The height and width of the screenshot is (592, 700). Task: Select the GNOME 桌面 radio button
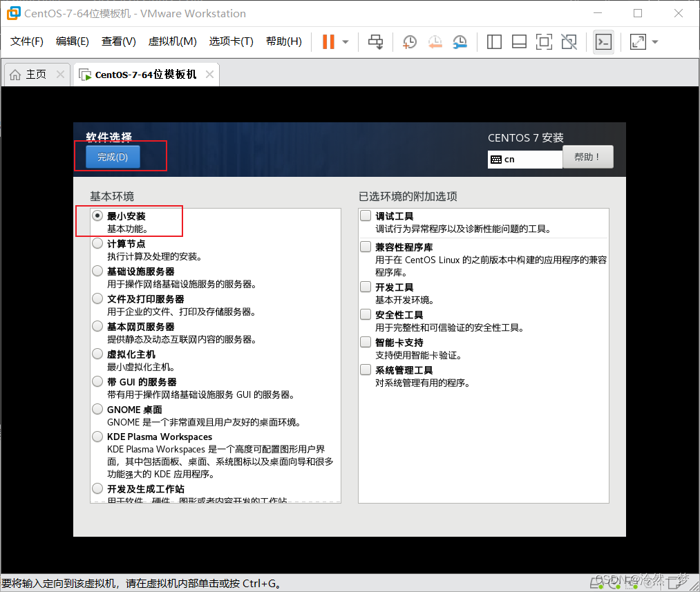[97, 410]
